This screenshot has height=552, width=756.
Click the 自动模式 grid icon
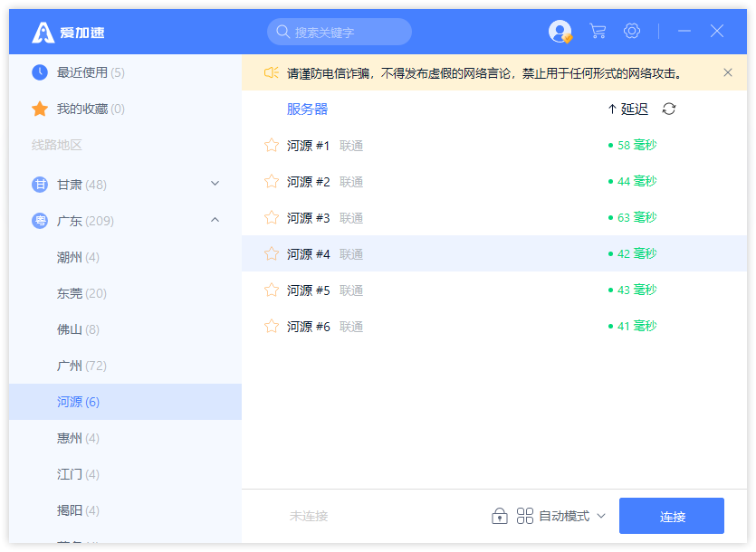click(524, 516)
